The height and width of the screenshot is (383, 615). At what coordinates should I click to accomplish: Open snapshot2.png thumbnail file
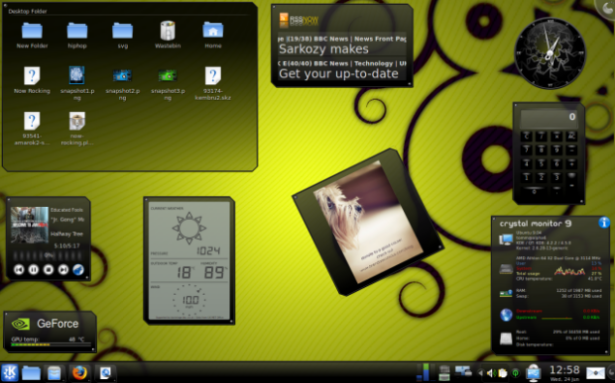click(x=122, y=75)
